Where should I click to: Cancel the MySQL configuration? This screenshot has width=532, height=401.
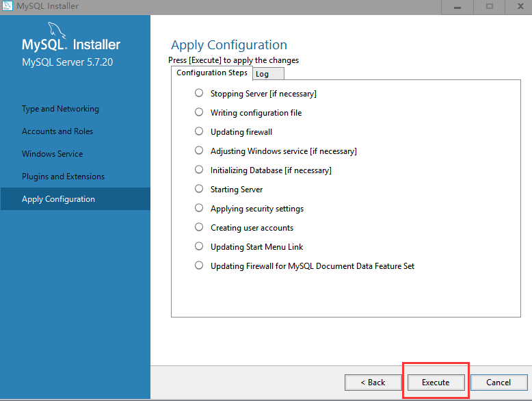point(498,383)
